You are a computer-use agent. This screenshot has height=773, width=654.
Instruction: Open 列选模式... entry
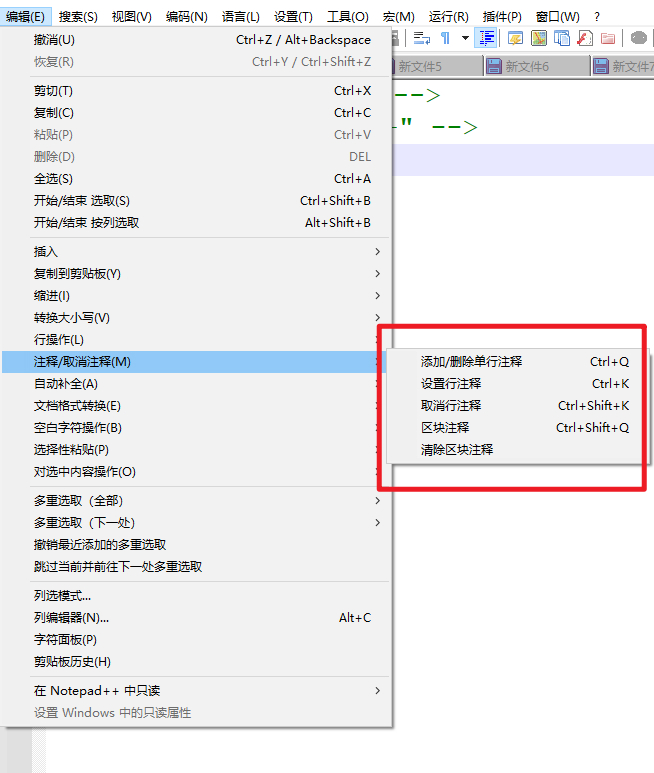(x=196, y=596)
